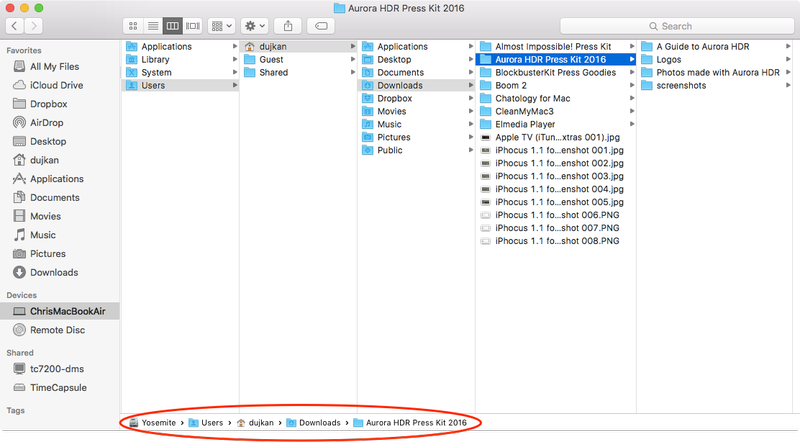Viewport: 800px width, 442px height.
Task: Select Users folder in first column
Action: [x=180, y=85]
